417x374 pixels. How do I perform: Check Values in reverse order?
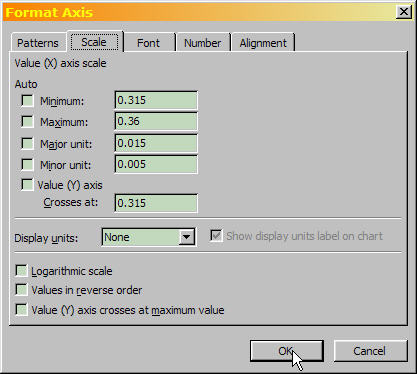pos(21,290)
